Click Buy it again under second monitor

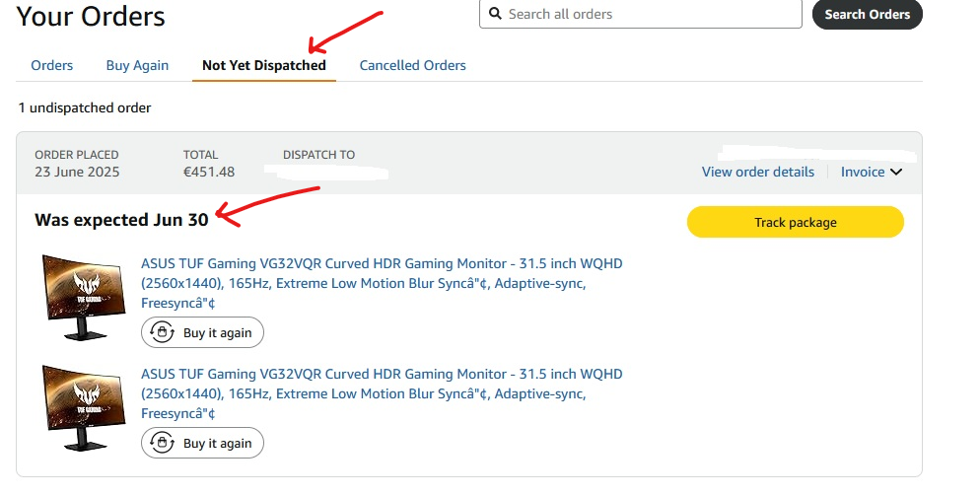(x=202, y=443)
